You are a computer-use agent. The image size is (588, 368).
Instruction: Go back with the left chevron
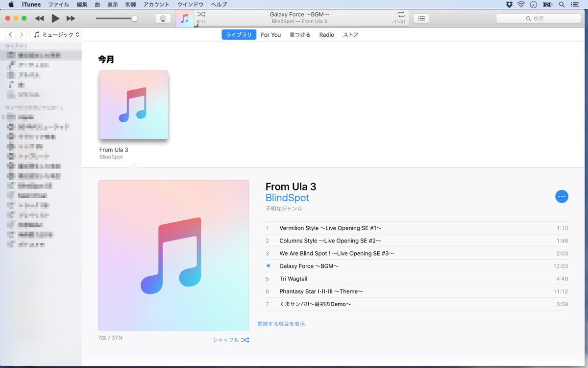tap(10, 35)
